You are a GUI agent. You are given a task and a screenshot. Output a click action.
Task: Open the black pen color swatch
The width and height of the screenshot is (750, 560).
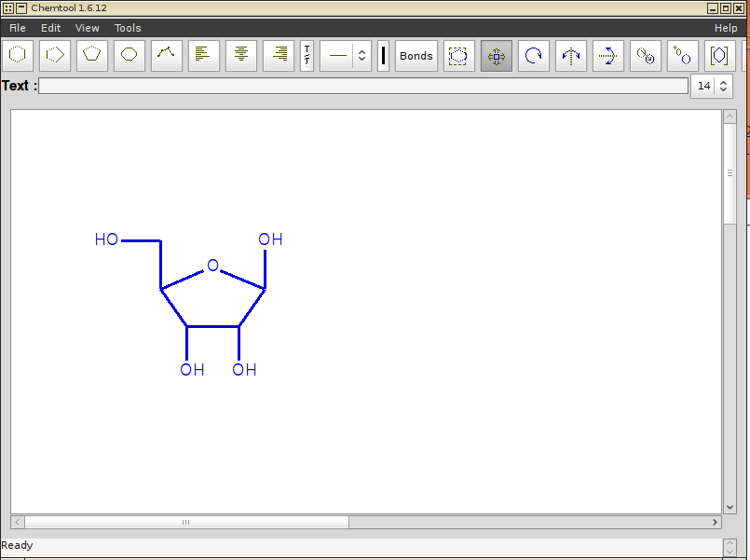[x=383, y=56]
